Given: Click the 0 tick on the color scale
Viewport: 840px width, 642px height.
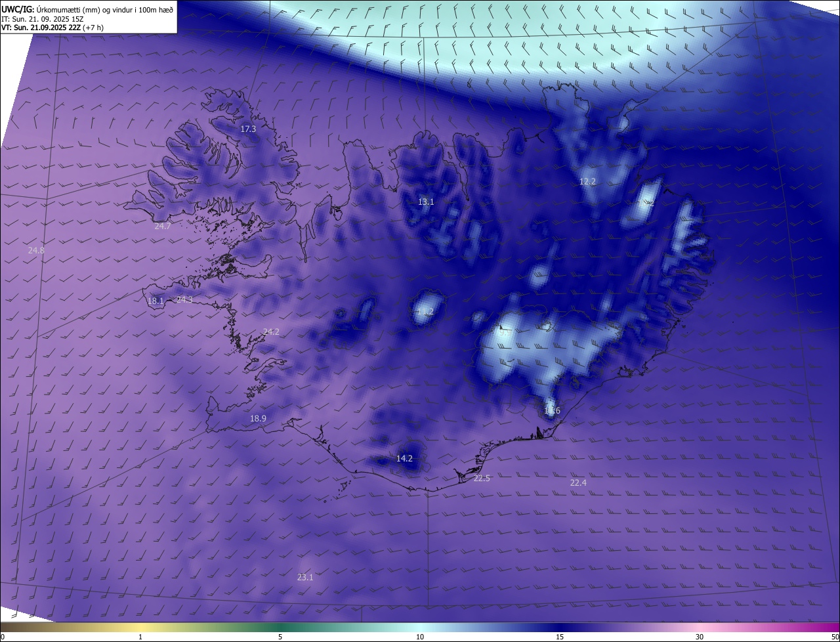Looking at the screenshot, I should pos(3,637).
